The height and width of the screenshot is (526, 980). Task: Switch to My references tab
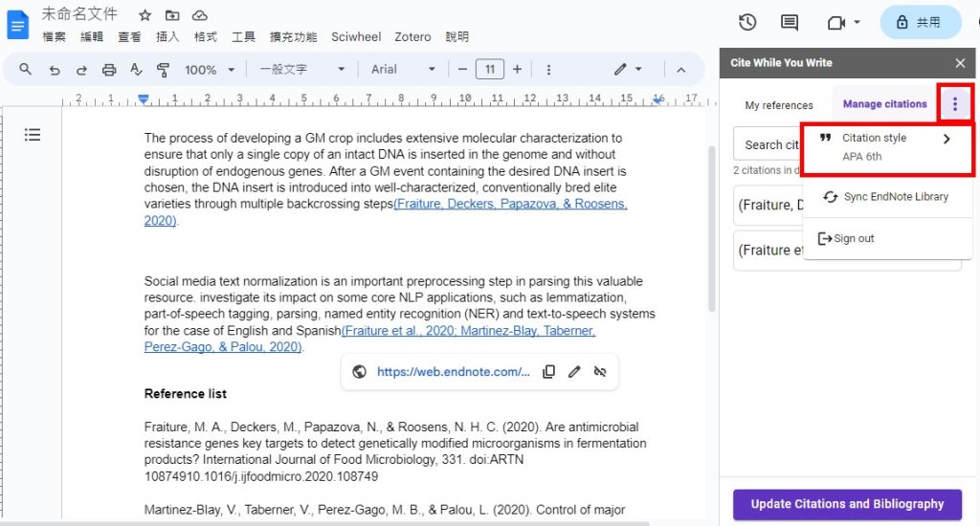(x=779, y=105)
